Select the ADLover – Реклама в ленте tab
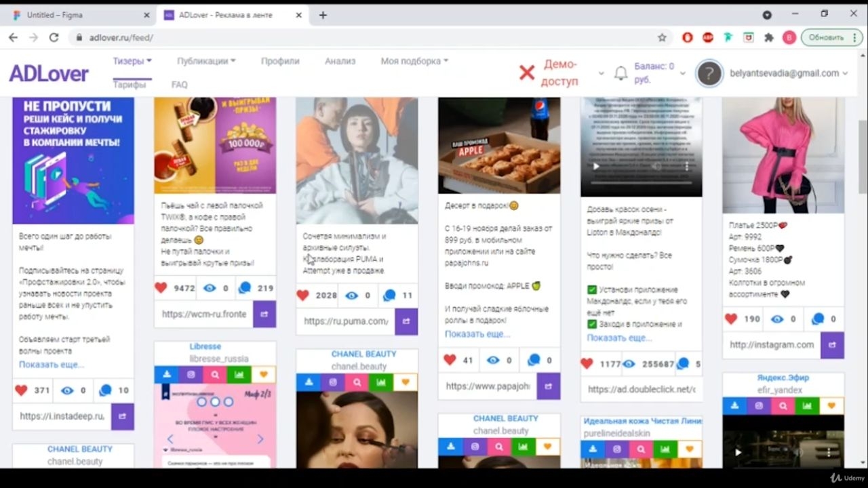This screenshot has height=488, width=868. click(231, 15)
